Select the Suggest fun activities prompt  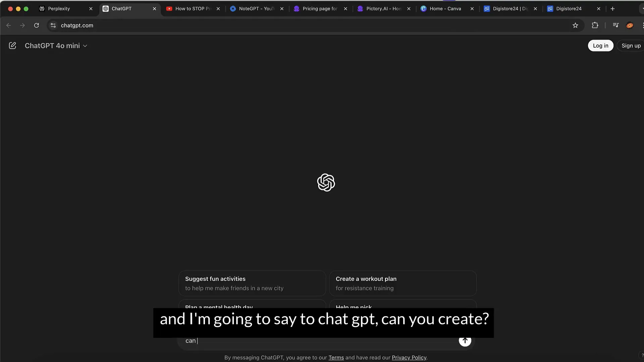[x=253, y=283]
